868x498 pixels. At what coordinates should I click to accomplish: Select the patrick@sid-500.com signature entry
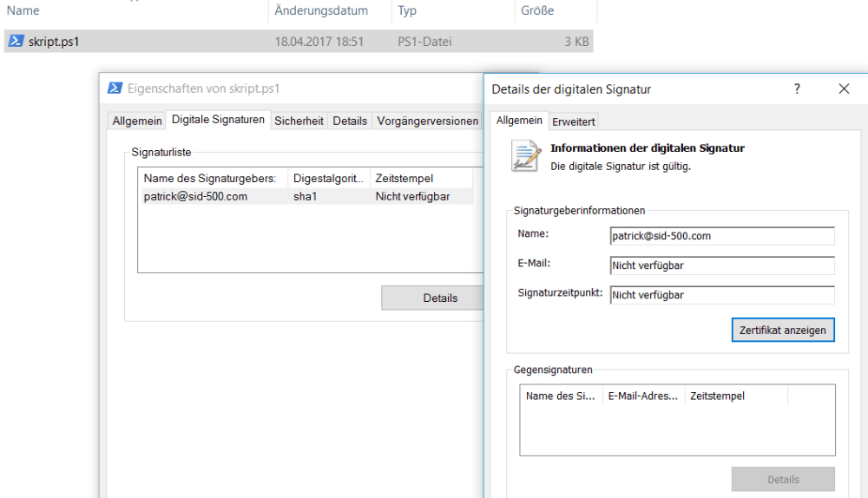point(195,197)
